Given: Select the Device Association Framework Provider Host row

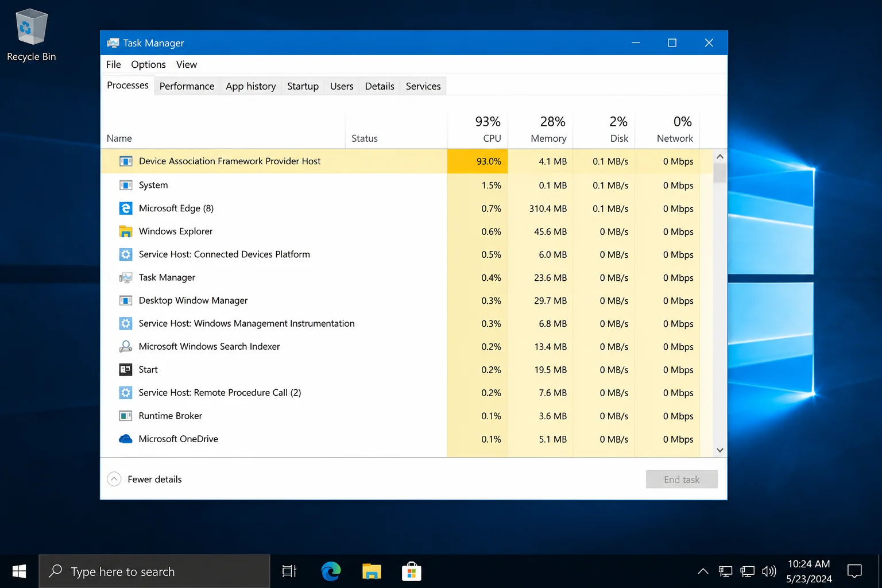Looking at the screenshot, I should pyautogui.click(x=407, y=161).
